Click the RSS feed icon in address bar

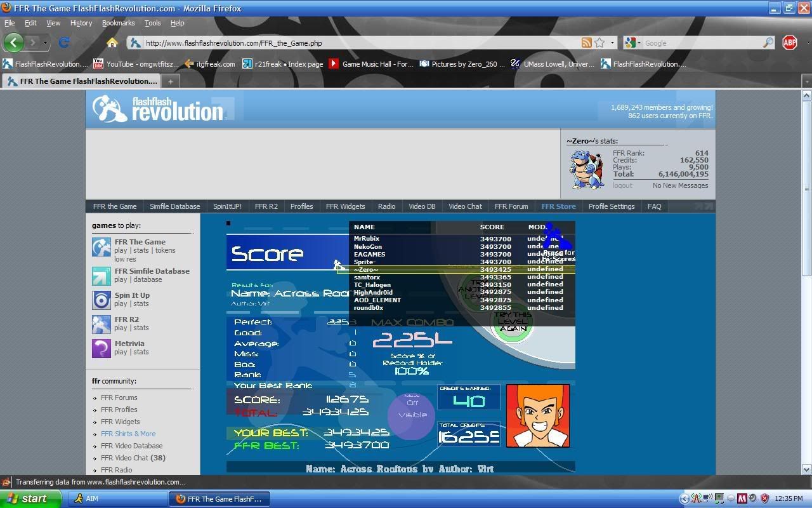pos(587,43)
